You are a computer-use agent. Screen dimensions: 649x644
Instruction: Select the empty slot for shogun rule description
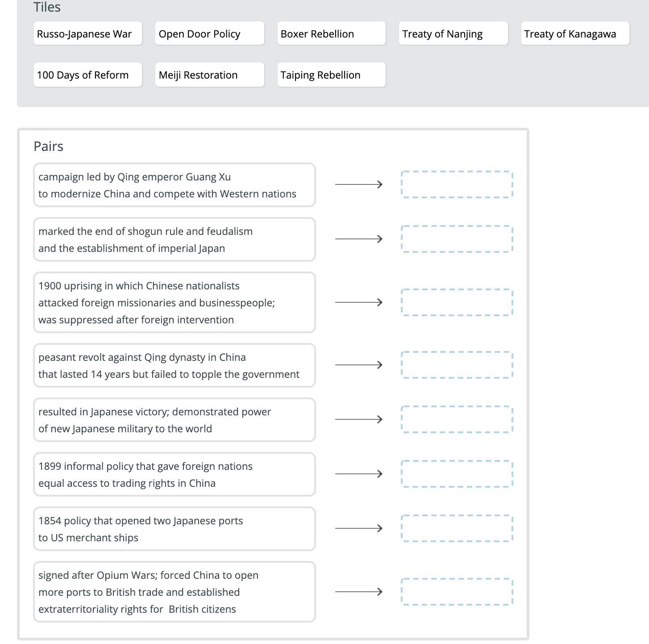click(457, 239)
